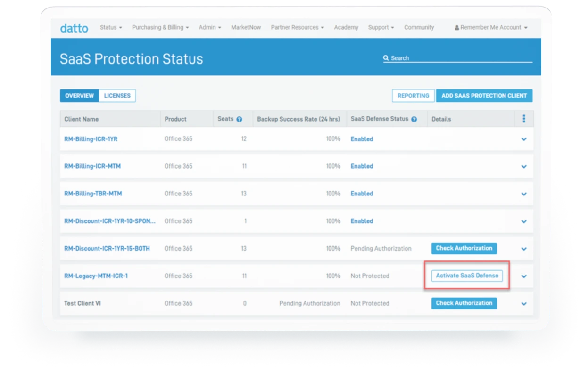Expand the RM-Billing-ICR-MTM row chevron

(524, 167)
